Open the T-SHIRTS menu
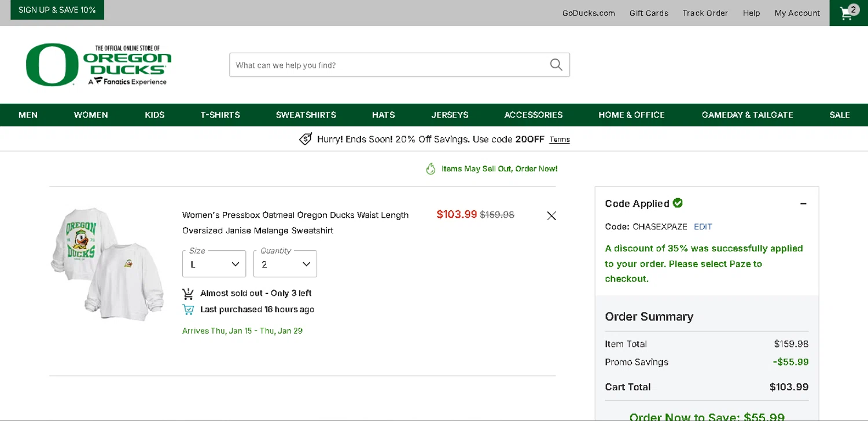Image resolution: width=868 pixels, height=421 pixels. [220, 115]
